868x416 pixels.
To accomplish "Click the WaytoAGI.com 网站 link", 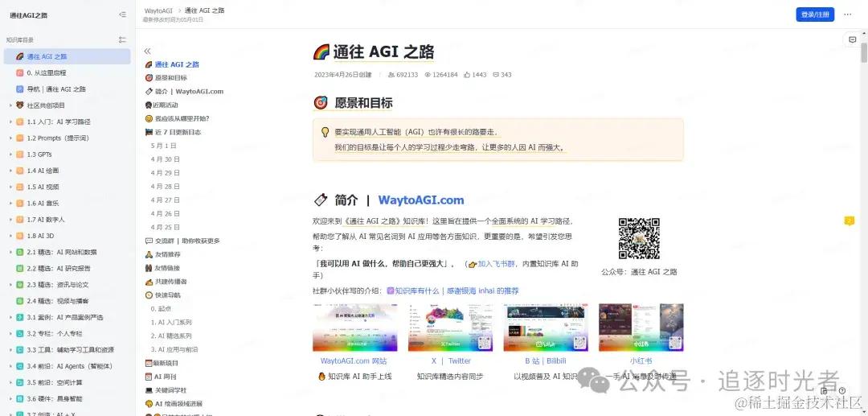I will click(354, 361).
